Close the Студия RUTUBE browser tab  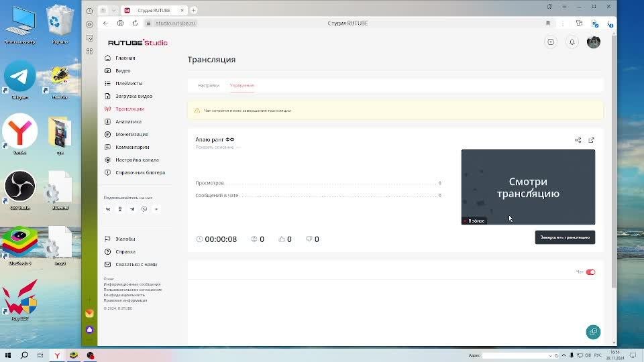(182, 10)
